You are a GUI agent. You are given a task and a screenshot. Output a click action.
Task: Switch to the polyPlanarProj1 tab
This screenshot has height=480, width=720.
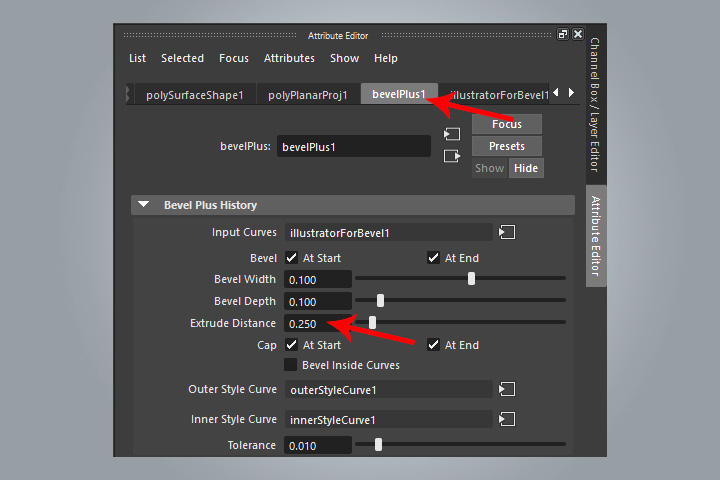point(308,95)
